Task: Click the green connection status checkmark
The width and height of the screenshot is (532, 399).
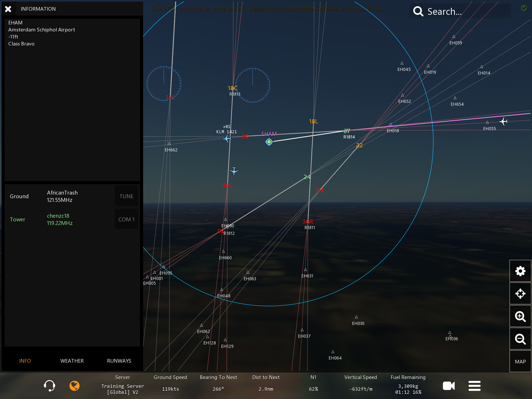Action: click(524, 8)
